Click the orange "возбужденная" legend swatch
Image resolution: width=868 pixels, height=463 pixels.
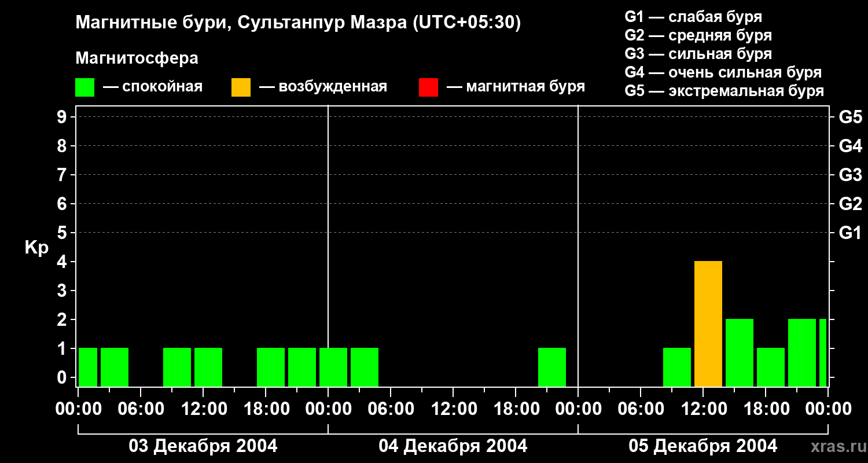pyautogui.click(x=241, y=87)
